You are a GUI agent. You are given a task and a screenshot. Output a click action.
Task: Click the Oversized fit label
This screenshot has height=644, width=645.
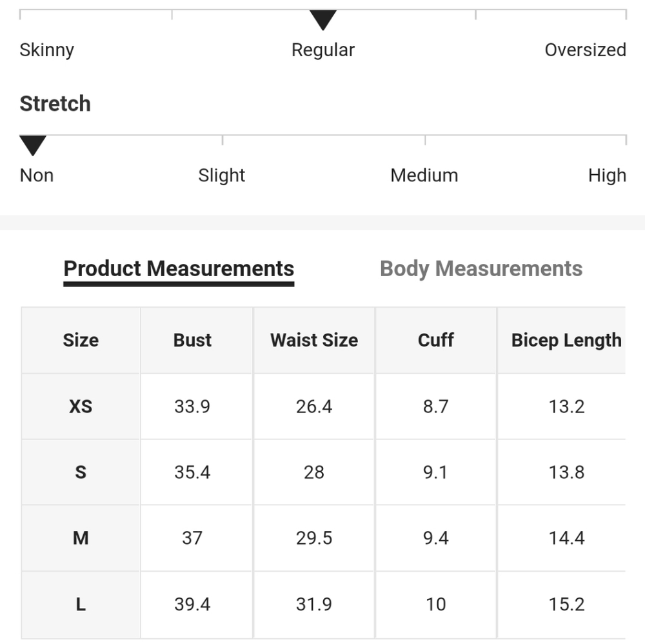pos(585,50)
